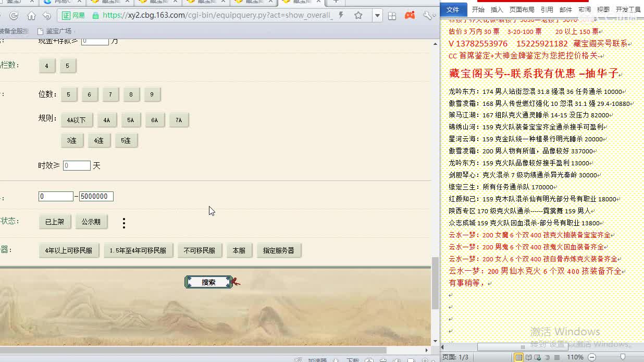Choose 位数 6

(90, 94)
